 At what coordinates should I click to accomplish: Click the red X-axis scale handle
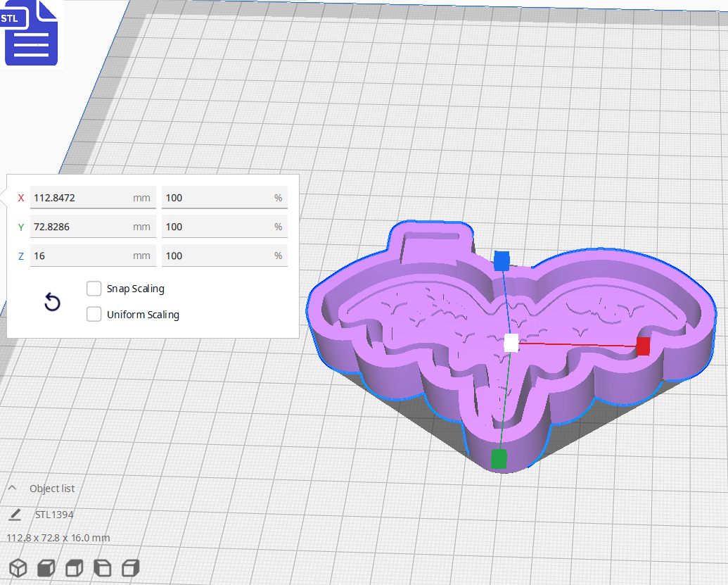click(643, 346)
